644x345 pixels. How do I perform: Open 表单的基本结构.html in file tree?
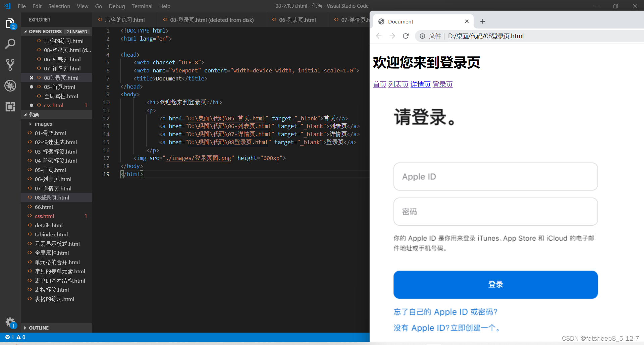point(60,281)
